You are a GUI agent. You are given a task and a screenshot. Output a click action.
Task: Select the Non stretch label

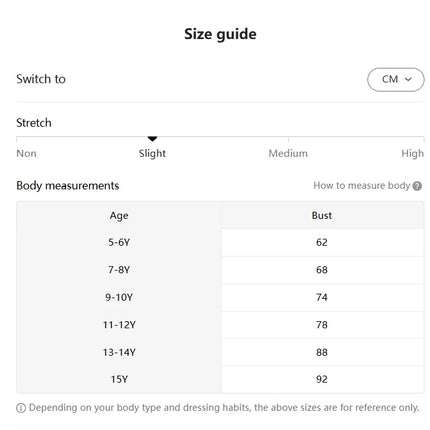tap(26, 153)
